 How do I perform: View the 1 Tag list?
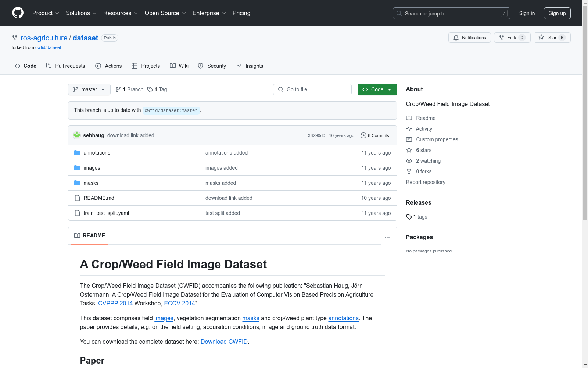click(157, 89)
